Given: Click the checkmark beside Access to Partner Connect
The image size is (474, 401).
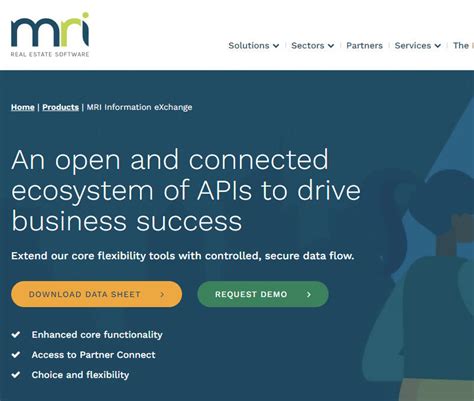Looking at the screenshot, I should [16, 355].
